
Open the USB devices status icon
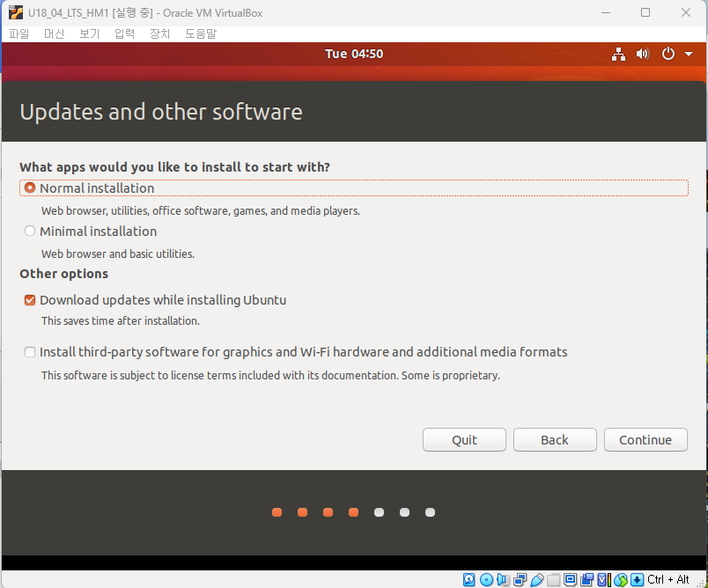tap(537, 579)
